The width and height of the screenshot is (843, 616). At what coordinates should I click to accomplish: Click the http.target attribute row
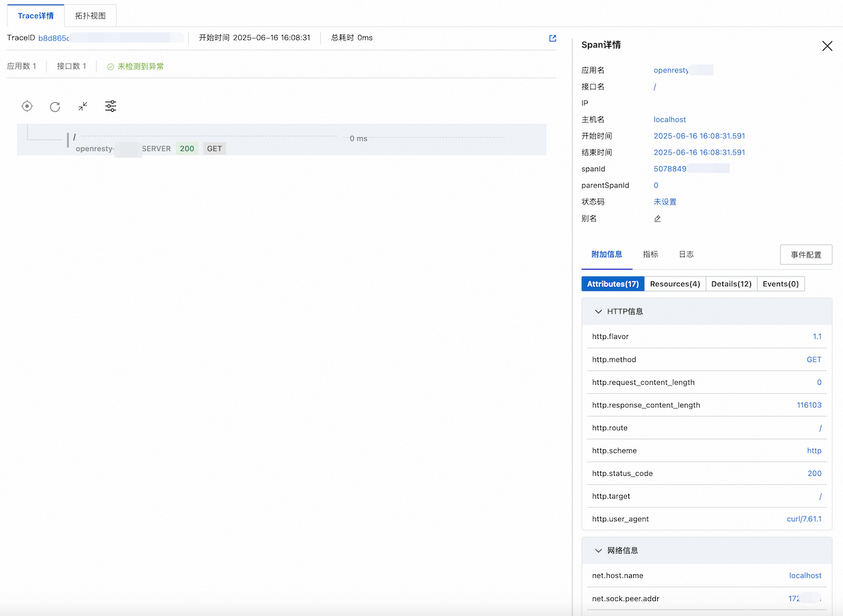pos(707,496)
